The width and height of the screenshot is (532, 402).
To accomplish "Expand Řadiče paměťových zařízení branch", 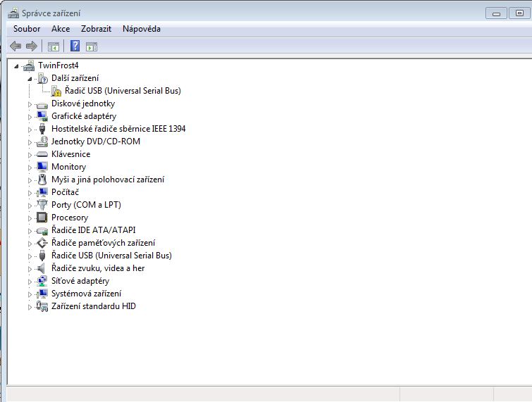I will point(30,244).
